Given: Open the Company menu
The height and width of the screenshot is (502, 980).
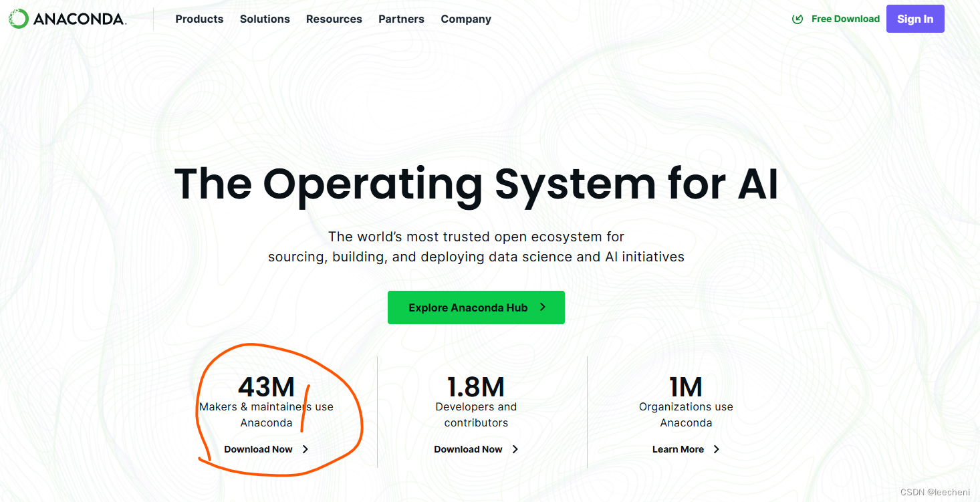Looking at the screenshot, I should click(466, 19).
